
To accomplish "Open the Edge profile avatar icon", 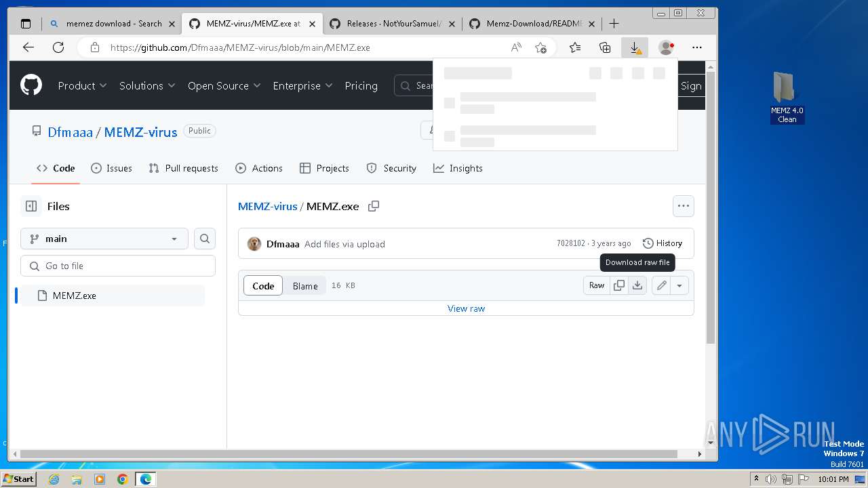I will click(x=667, y=47).
